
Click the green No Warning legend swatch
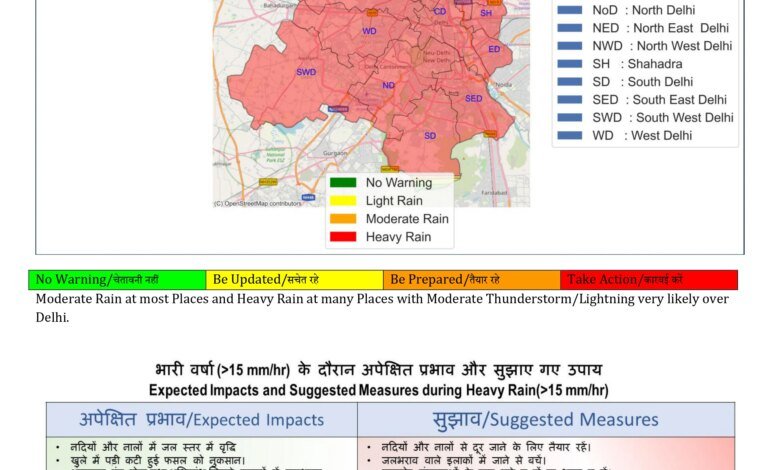[343, 183]
